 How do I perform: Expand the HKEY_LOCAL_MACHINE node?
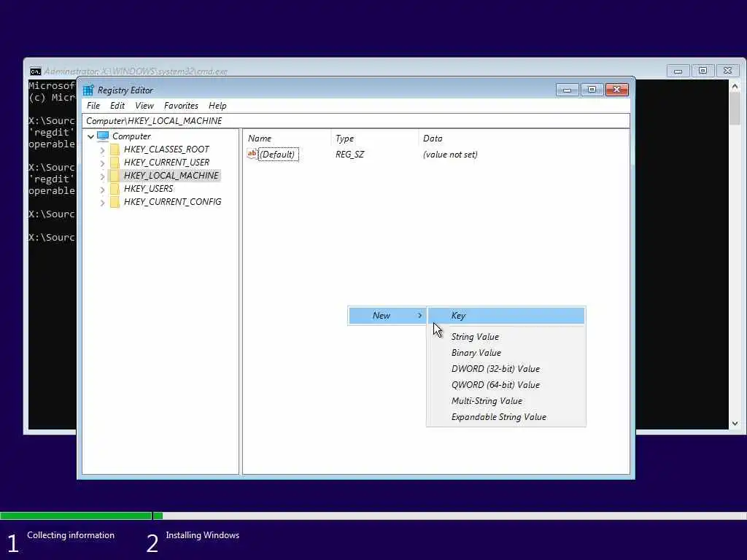(x=102, y=176)
